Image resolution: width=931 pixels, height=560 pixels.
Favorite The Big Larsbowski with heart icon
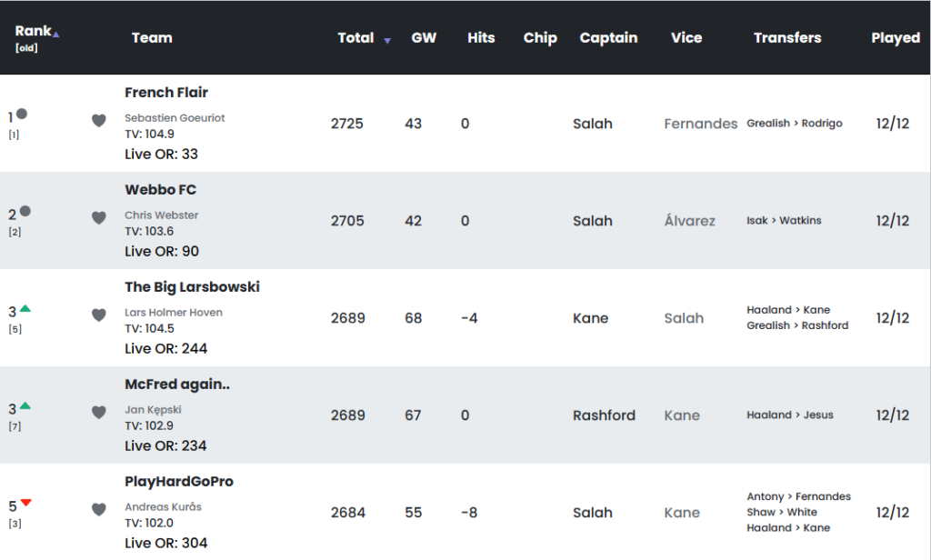tap(98, 315)
